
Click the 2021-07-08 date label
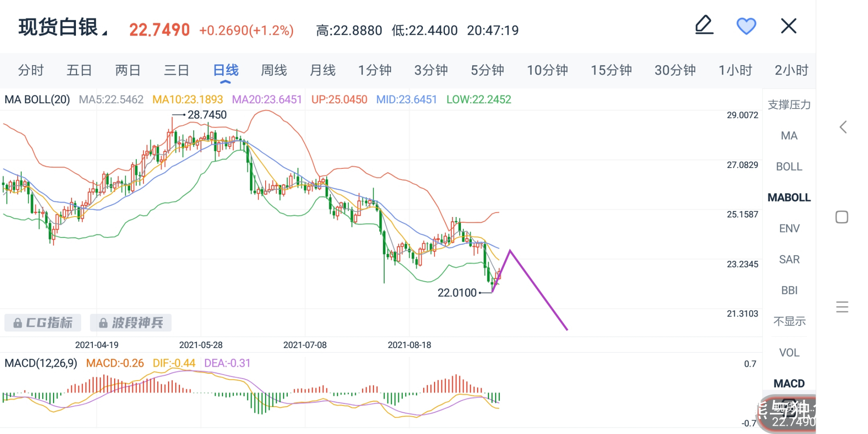(305, 345)
